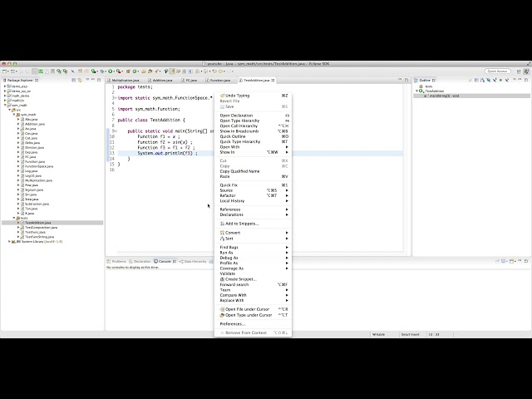Screen dimensions: 532x399
Task: Open Debug As submenu
Action: [x=253, y=258]
